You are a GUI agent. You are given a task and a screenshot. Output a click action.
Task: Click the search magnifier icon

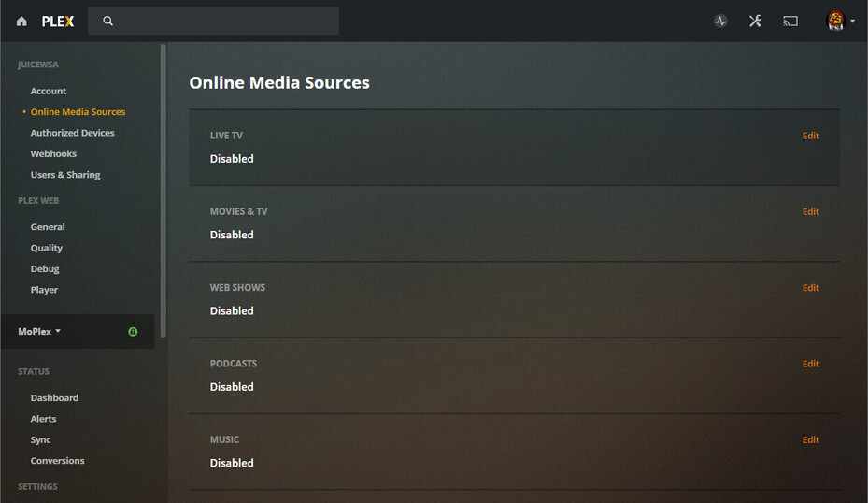point(108,22)
